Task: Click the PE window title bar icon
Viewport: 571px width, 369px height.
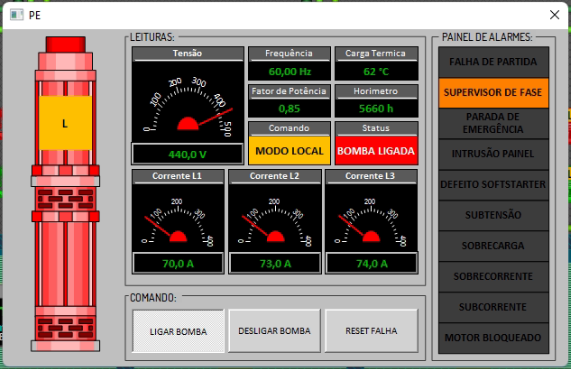Action: (16, 15)
